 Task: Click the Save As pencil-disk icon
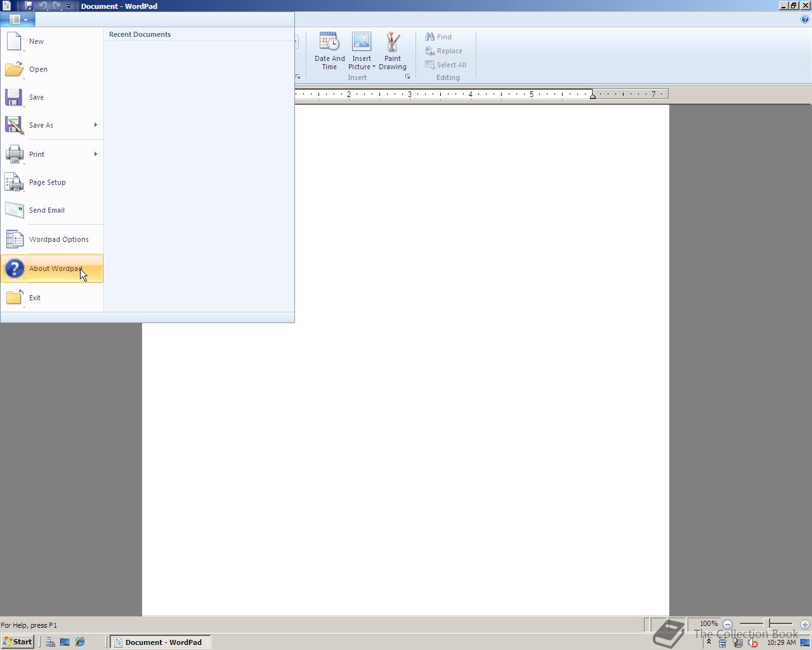[x=14, y=125]
